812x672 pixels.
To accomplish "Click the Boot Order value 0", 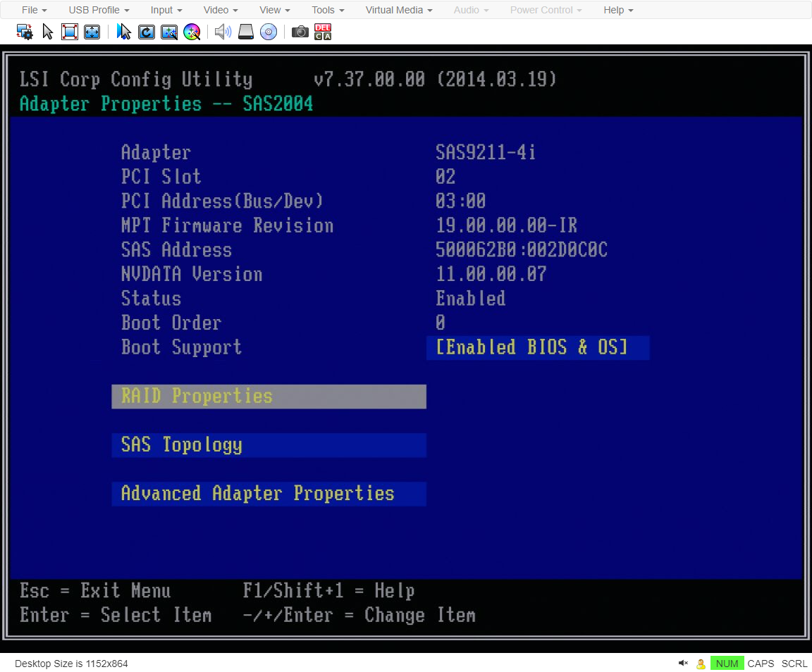I will click(440, 323).
